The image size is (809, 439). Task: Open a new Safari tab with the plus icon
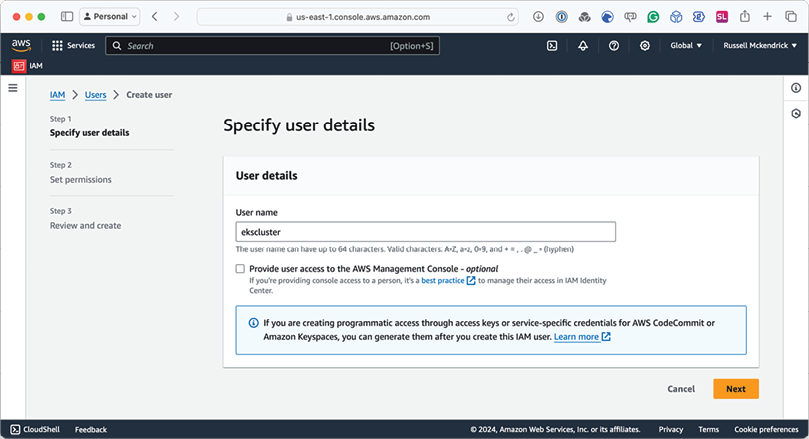(x=767, y=17)
